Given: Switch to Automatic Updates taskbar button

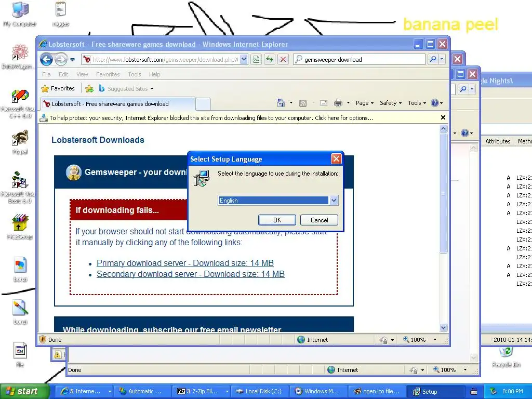Looking at the screenshot, I should pos(142,391).
